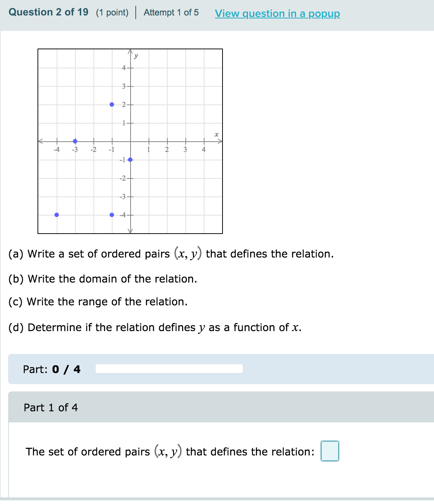Select the plotted point at (0, -1)
This screenshot has width=434, height=504.
130,159
